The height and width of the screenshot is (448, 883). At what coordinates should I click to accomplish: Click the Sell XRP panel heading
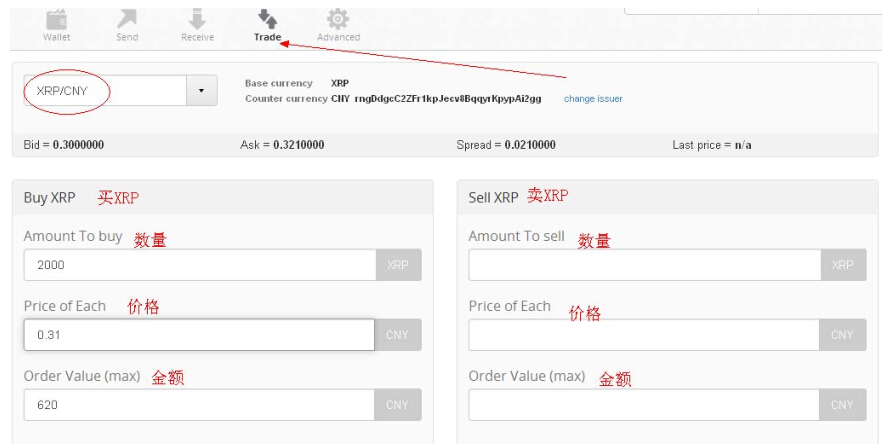click(x=493, y=198)
